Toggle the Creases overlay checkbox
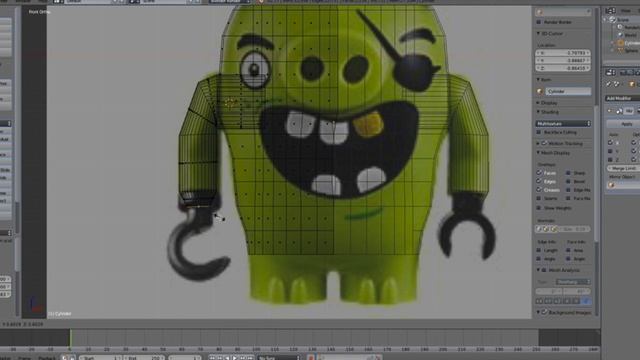Image resolution: width=640 pixels, height=360 pixels. click(539, 190)
